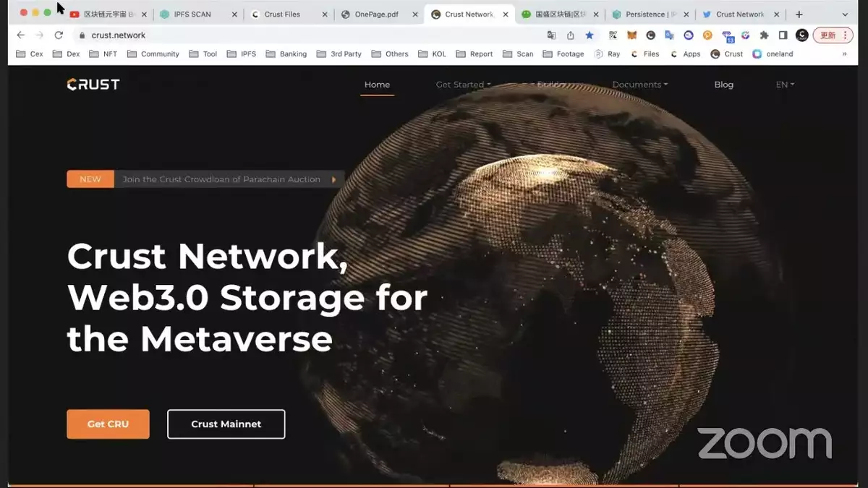Open the Banking bookmark folder
Viewport: 868px width, 488px height.
pyautogui.click(x=286, y=54)
